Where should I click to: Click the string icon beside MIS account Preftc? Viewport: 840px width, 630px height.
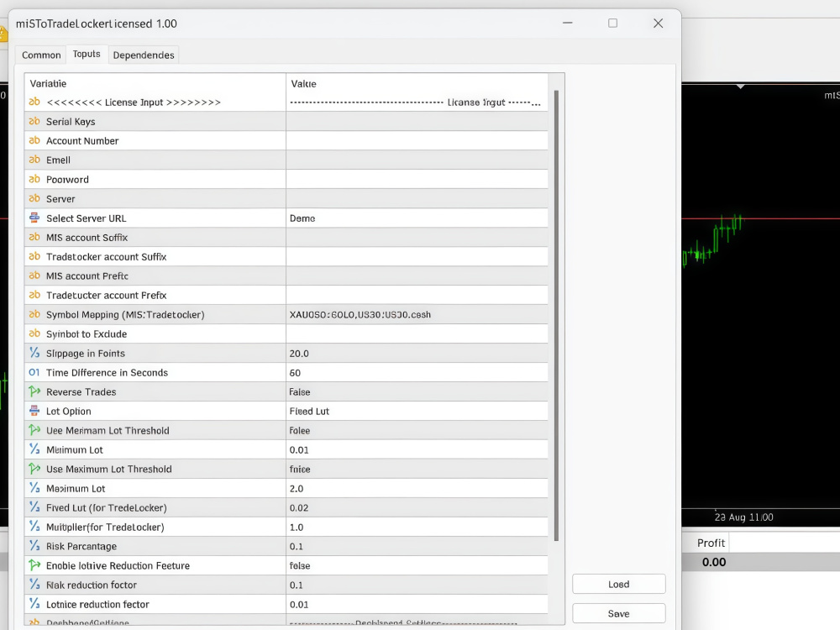(34, 276)
